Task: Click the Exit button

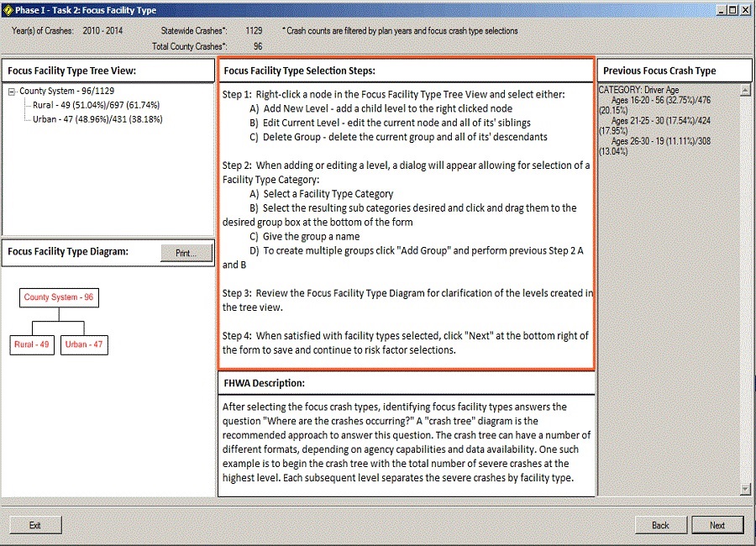Action: click(x=35, y=525)
